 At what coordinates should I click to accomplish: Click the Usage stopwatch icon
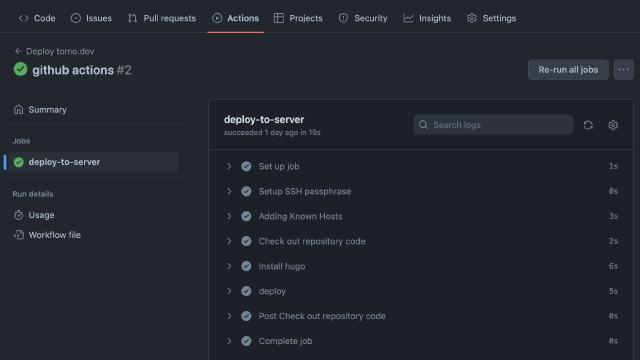[18, 215]
